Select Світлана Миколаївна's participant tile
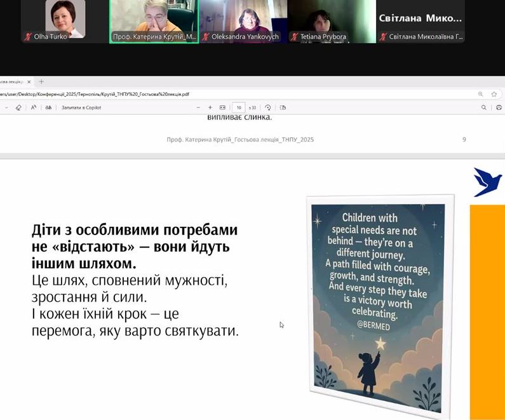 (x=421, y=21)
